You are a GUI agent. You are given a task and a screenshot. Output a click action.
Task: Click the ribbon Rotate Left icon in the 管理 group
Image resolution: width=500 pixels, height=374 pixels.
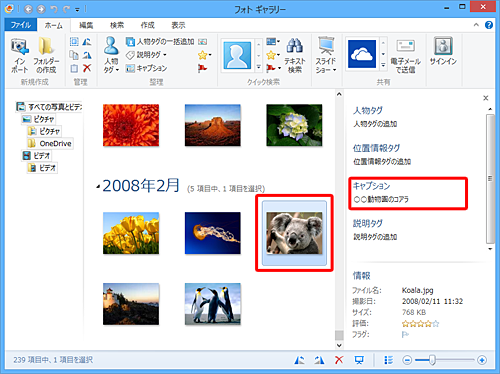pyautogui.click(x=87, y=42)
